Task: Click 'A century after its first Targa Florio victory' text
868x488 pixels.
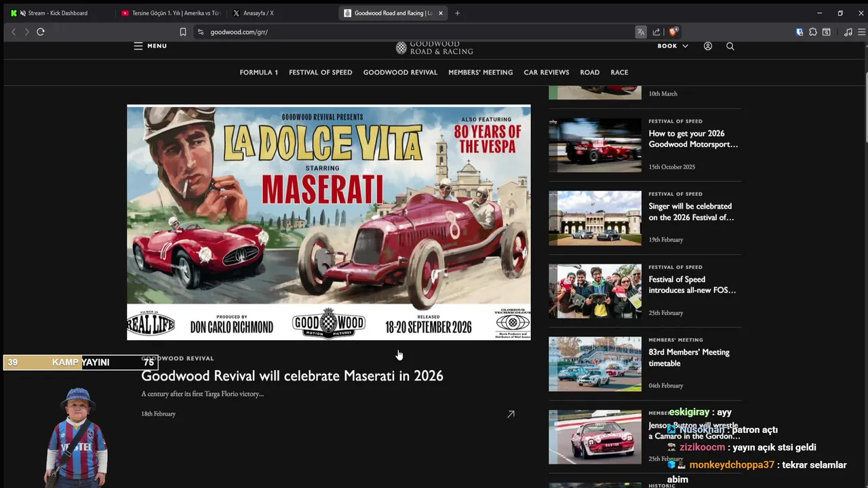Action: coord(202,394)
